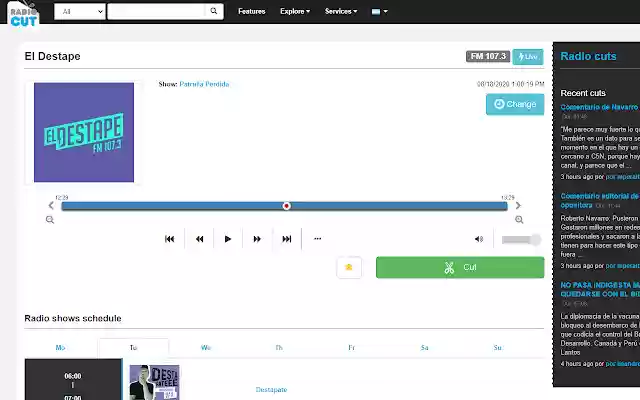Open author link of Navarro cut
Image resolution: width=640 pixels, height=400 pixels.
pos(622,177)
